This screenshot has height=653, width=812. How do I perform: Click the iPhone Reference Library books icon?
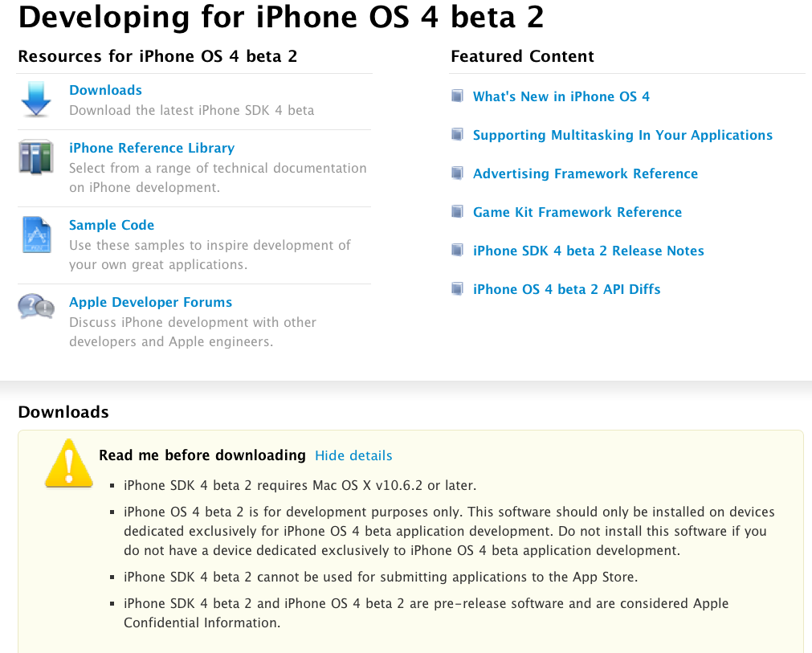[x=36, y=157]
